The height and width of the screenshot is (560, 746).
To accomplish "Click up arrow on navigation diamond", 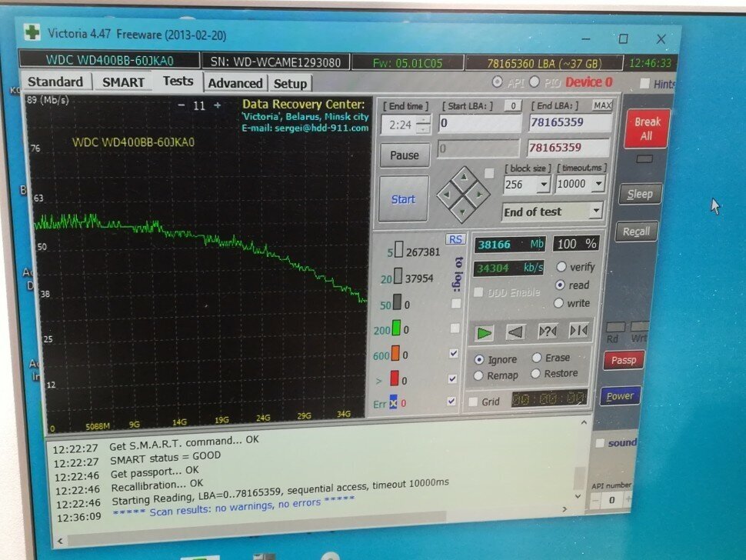I will 463,178.
